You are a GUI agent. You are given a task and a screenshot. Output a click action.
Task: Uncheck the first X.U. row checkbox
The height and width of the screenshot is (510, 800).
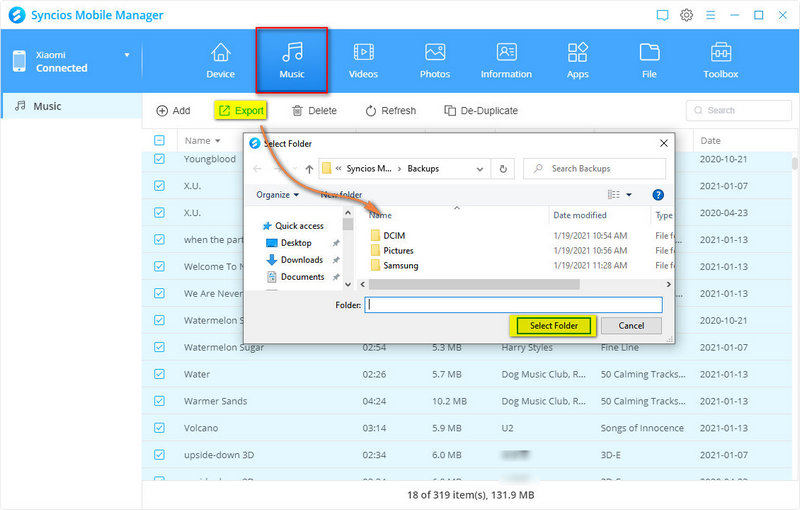coord(159,186)
